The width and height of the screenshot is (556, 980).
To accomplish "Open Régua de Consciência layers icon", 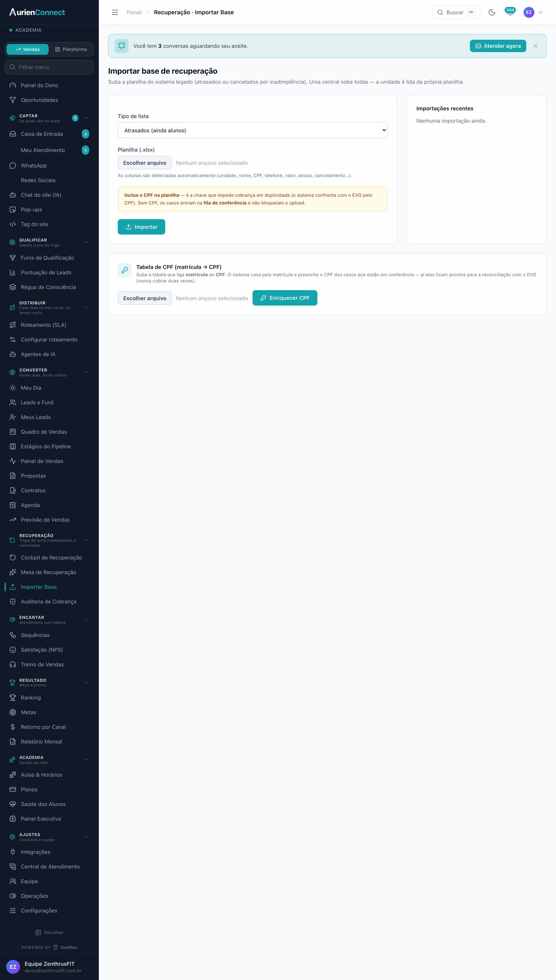I will tap(13, 287).
